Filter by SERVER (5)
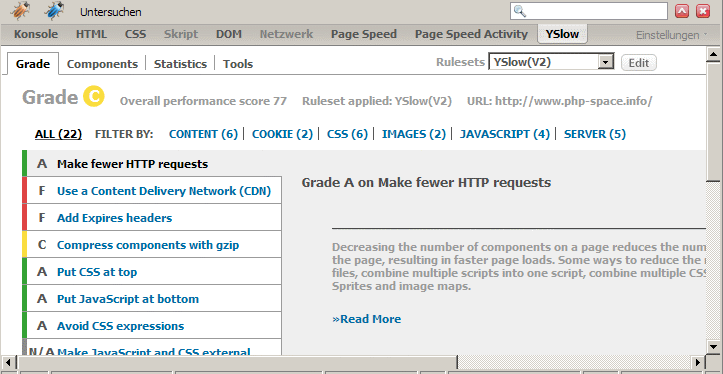 pos(595,134)
